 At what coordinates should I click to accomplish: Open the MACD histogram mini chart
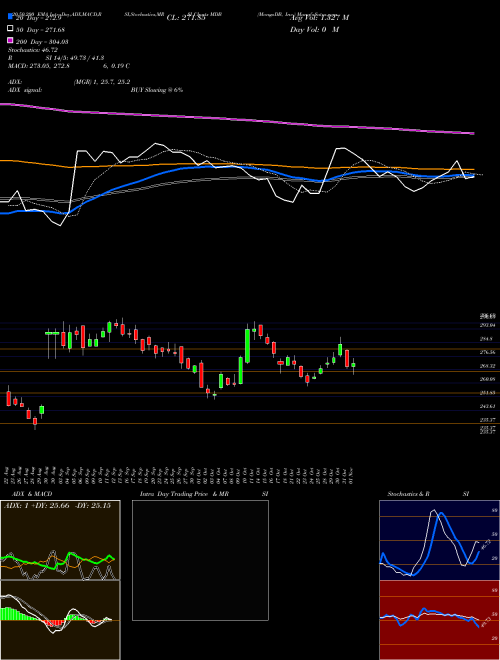[x=60, y=620]
